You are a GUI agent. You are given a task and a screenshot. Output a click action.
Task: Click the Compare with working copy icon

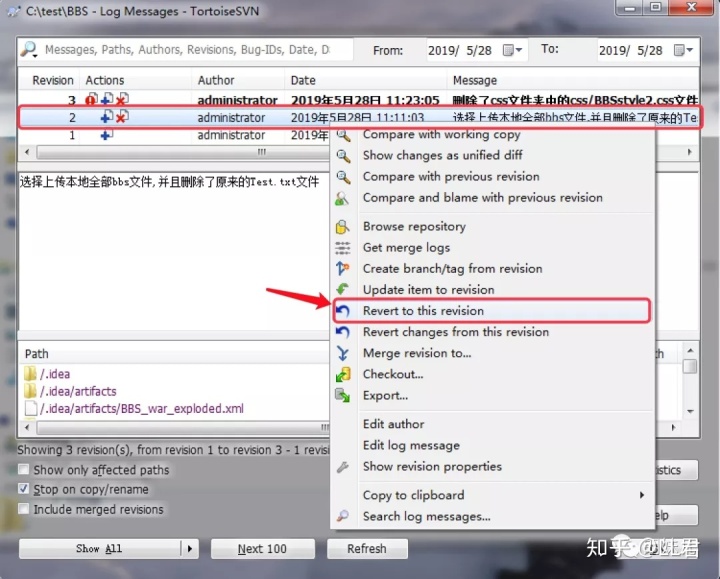coord(343,135)
